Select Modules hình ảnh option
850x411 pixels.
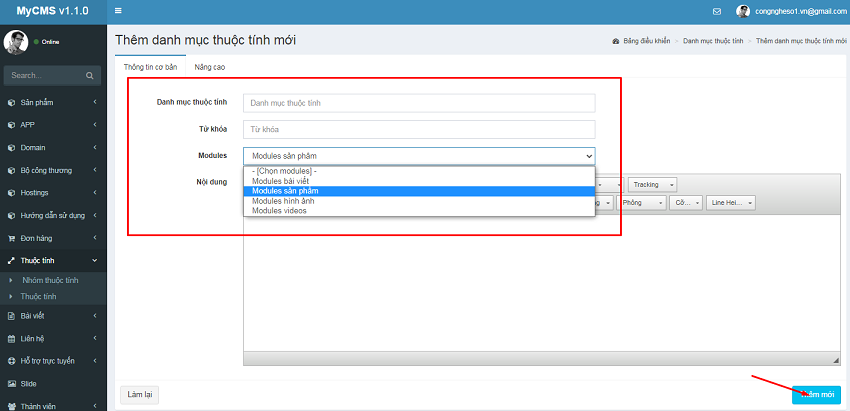[x=283, y=201]
